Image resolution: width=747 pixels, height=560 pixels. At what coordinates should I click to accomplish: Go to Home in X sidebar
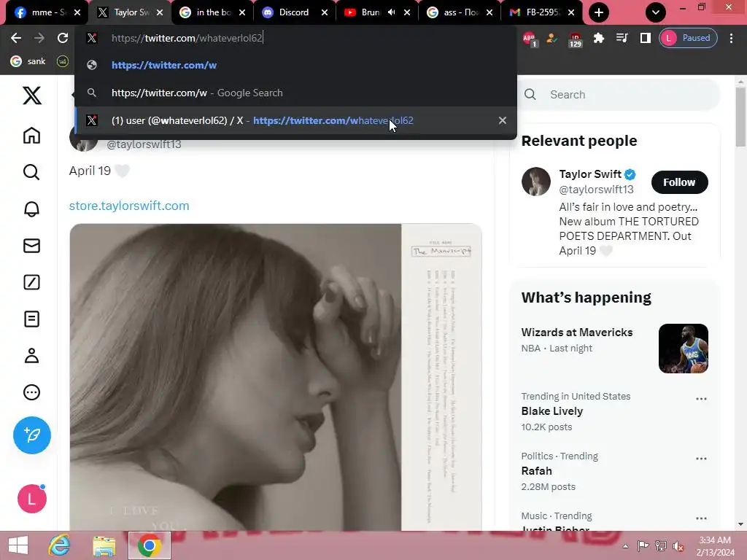[x=32, y=136]
